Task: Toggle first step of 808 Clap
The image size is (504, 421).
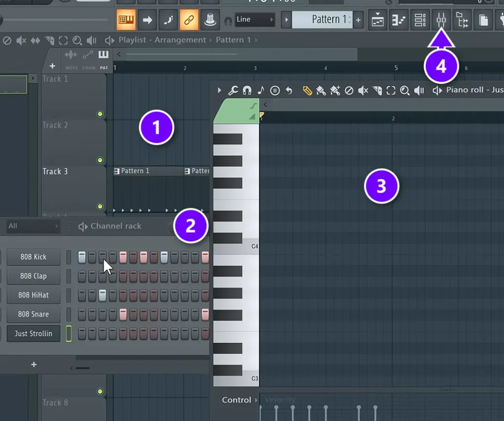Action: pos(82,276)
